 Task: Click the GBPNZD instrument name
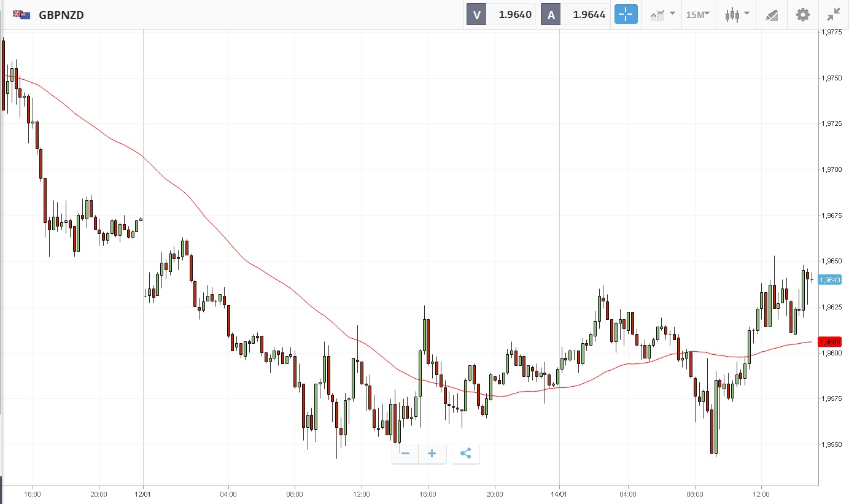pyautogui.click(x=61, y=15)
